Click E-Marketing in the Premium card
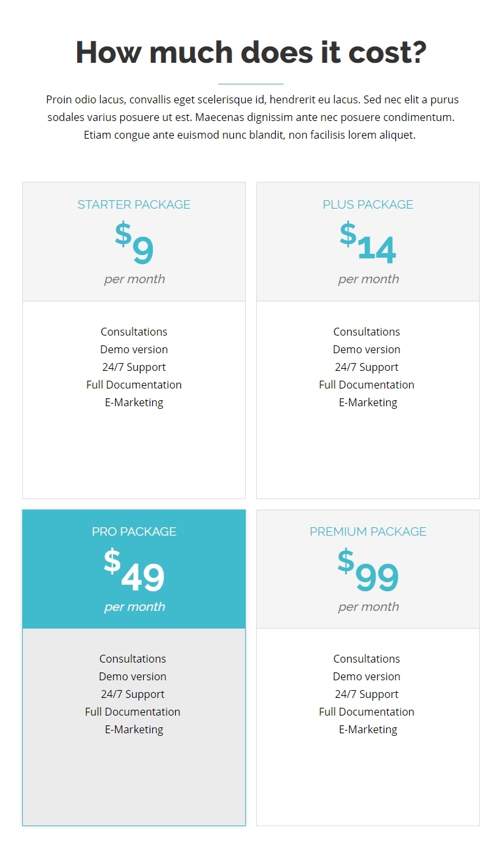Screen dimensions: 502x868 pos(368,729)
